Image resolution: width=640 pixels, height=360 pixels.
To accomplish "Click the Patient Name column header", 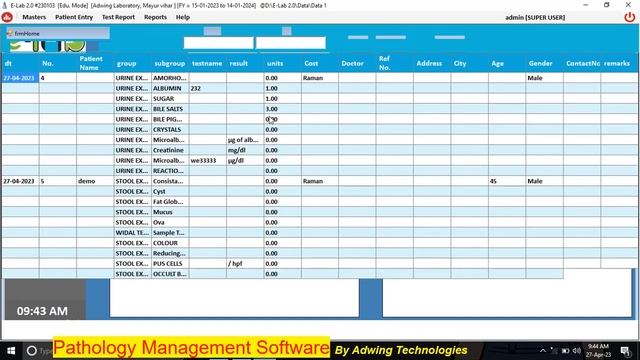I will [95, 63].
